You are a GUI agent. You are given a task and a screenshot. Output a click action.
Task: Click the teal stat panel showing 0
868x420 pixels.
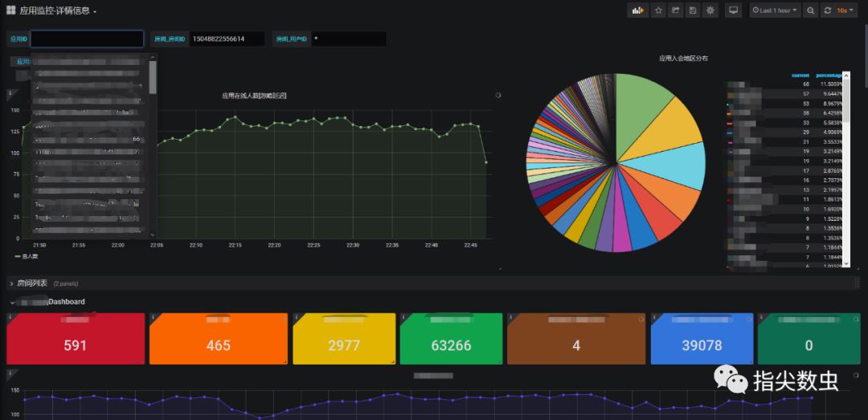809,339
